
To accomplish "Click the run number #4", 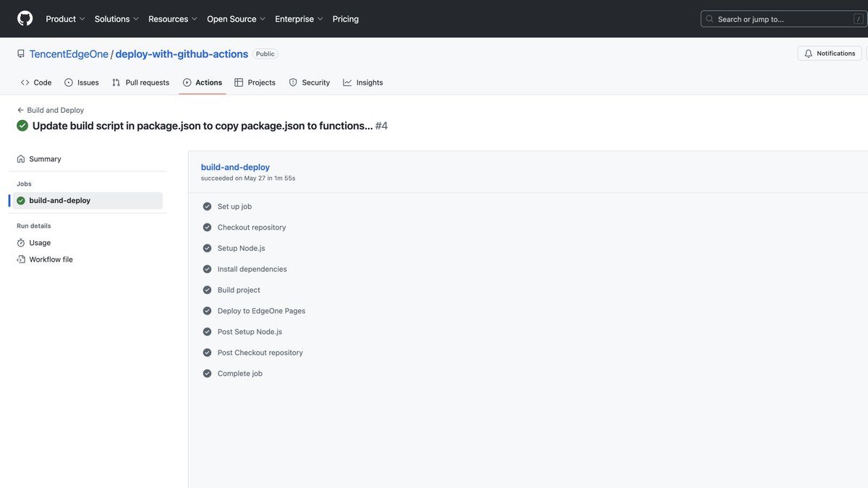I will [x=381, y=126].
